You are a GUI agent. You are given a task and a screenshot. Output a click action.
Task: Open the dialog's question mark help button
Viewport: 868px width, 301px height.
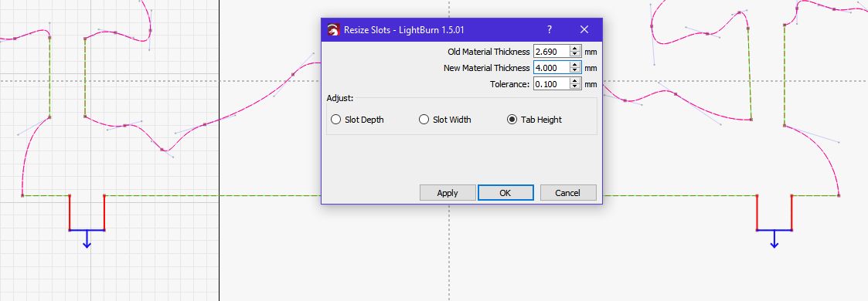coord(549,29)
